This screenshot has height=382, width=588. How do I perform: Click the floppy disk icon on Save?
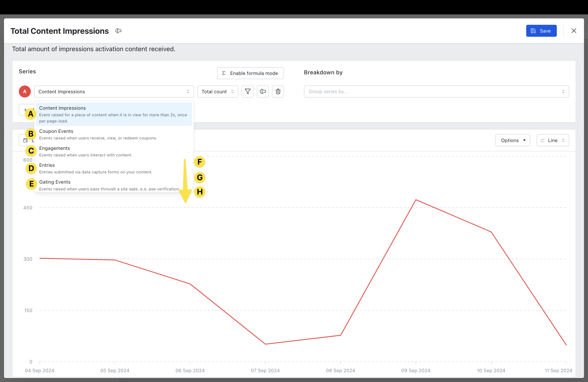(533, 31)
